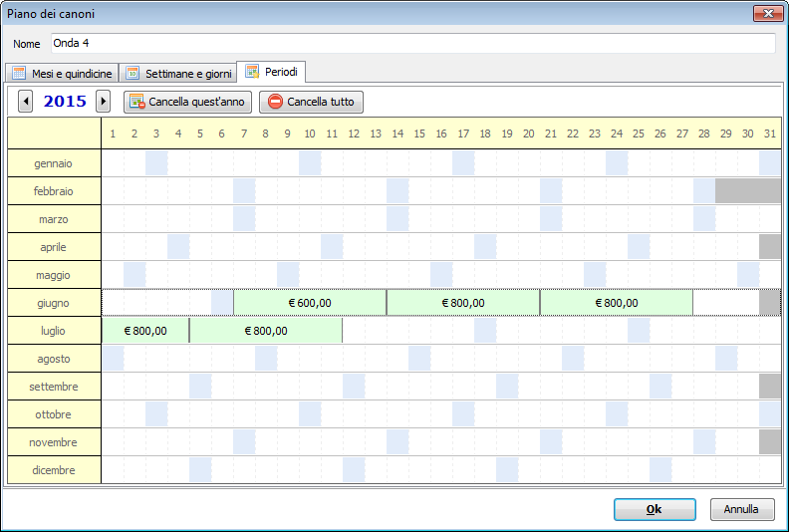Advance to next year arrow
This screenshot has height=532, width=789.
coord(103,102)
